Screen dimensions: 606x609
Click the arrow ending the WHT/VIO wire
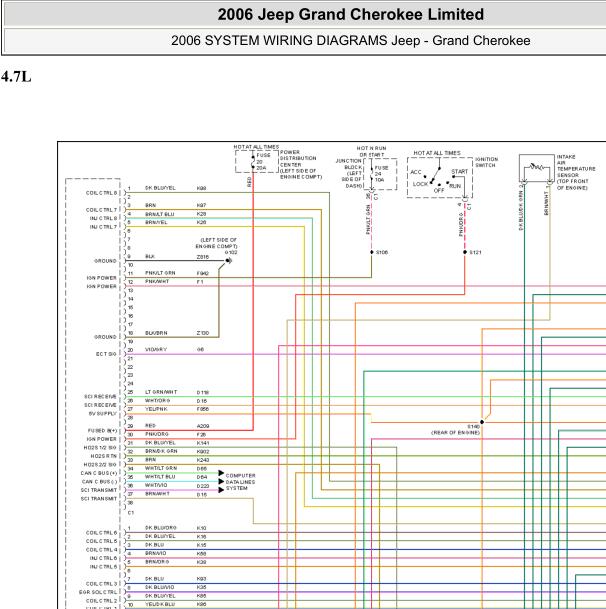click(x=221, y=490)
